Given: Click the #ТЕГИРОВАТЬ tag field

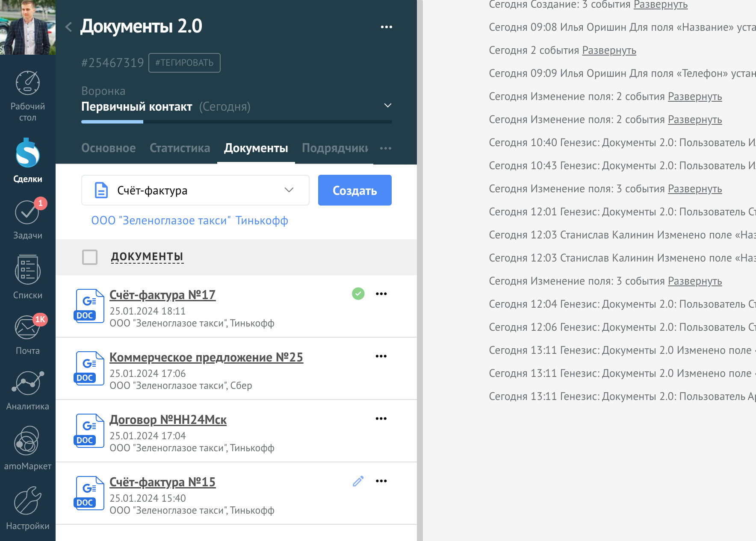Looking at the screenshot, I should [184, 63].
